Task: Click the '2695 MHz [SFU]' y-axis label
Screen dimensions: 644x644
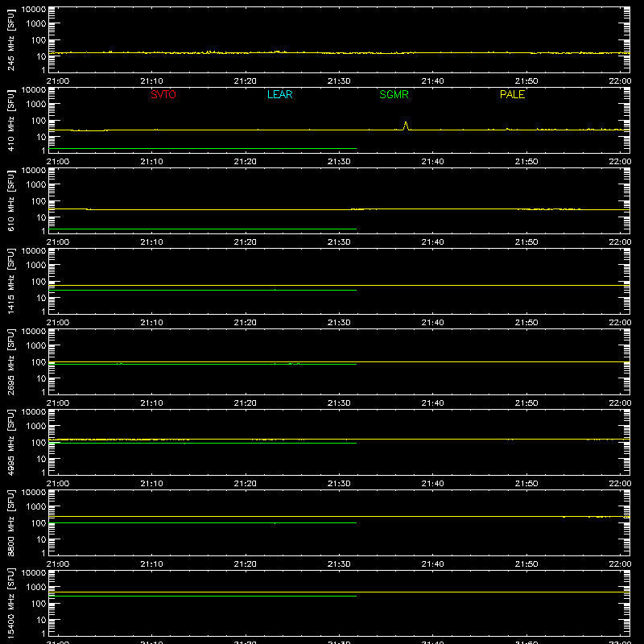Action: (10, 362)
